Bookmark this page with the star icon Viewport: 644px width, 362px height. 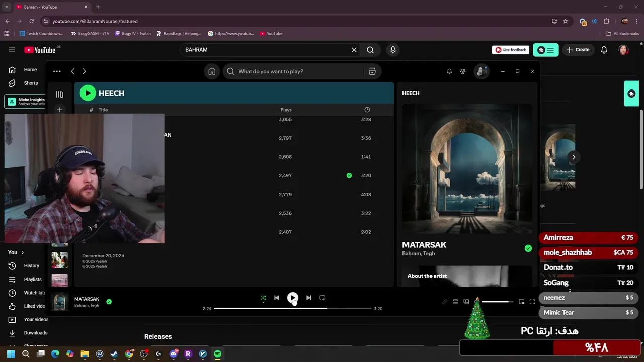tap(566, 21)
